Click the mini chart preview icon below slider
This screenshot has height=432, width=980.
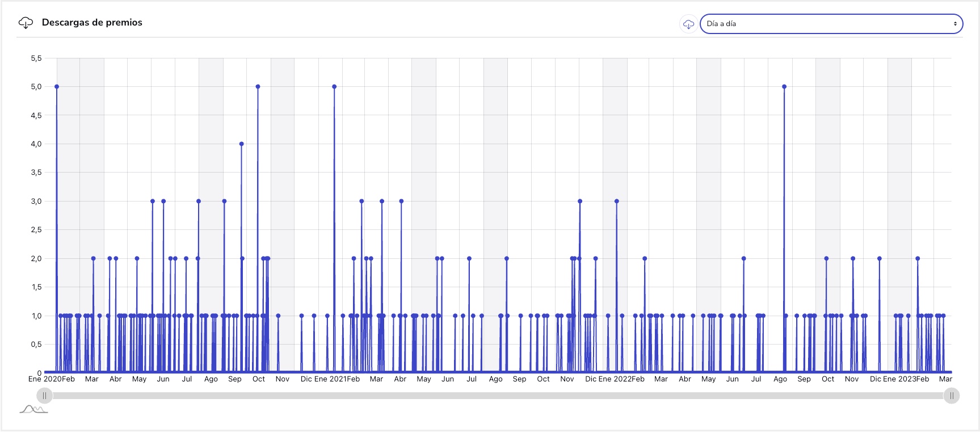point(33,409)
